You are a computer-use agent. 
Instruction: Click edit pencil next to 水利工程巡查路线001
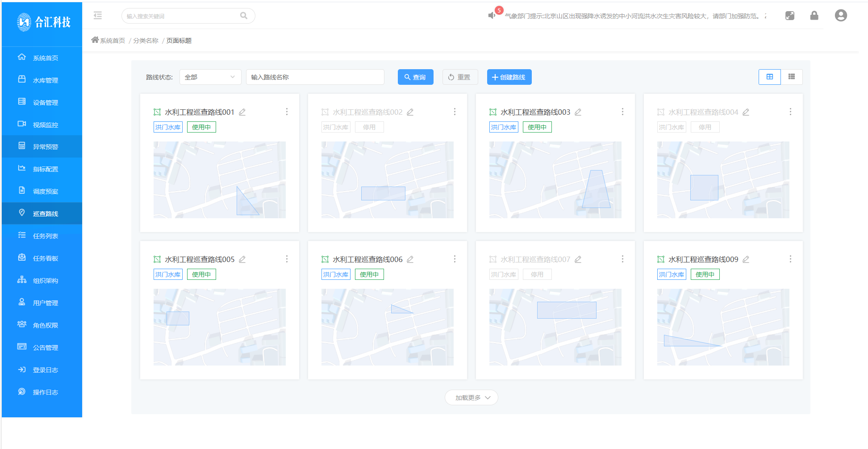(242, 112)
